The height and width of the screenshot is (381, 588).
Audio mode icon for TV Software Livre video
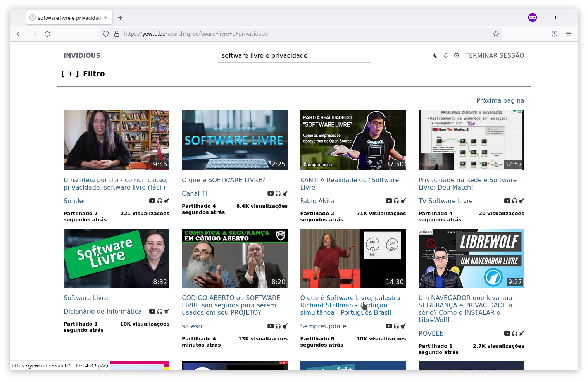(x=514, y=201)
